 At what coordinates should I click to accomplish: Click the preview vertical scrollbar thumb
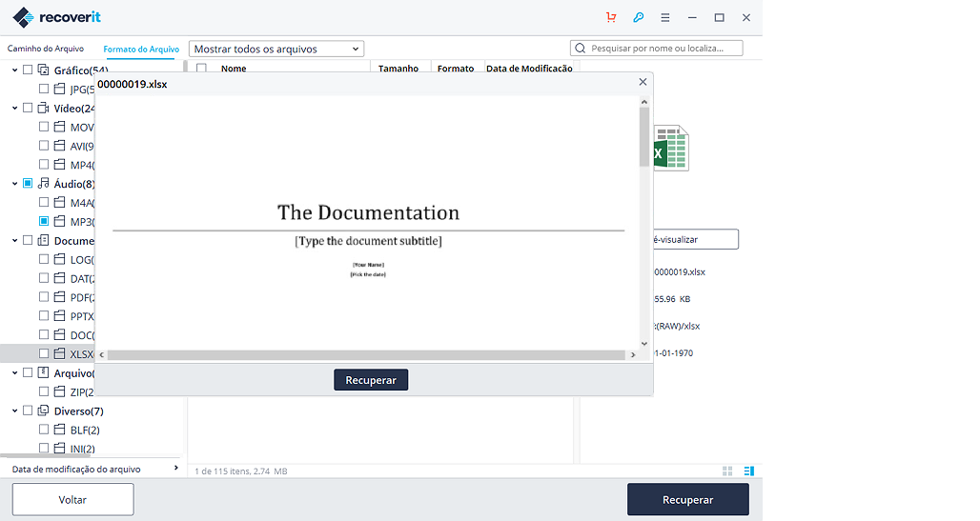tap(643, 137)
